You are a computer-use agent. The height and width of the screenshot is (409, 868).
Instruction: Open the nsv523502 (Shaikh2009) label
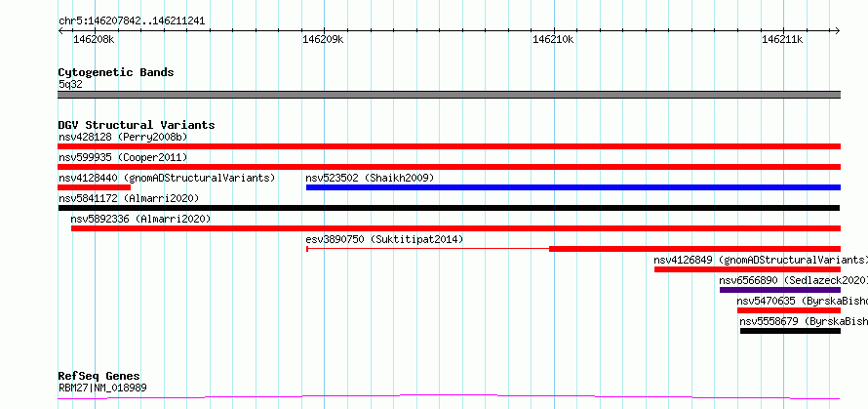(x=370, y=178)
